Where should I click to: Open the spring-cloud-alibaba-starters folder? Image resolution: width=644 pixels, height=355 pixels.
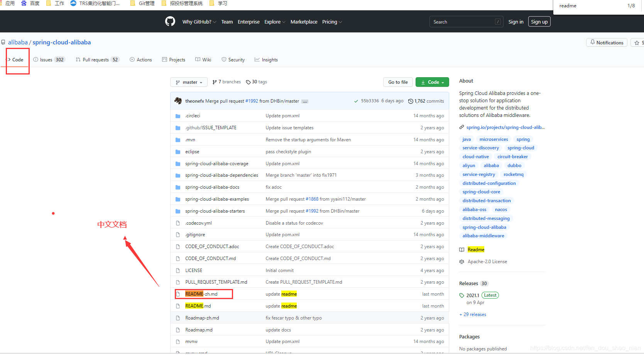pyautogui.click(x=215, y=211)
